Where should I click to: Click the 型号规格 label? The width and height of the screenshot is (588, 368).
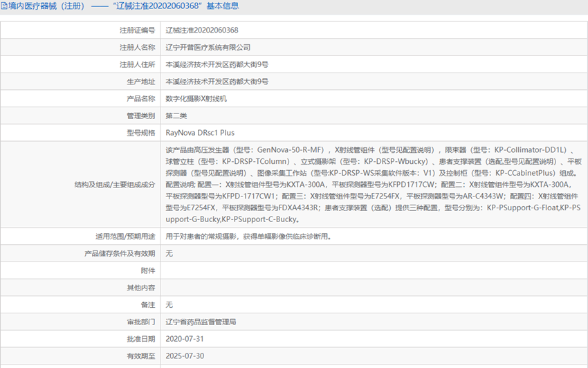coord(141,133)
